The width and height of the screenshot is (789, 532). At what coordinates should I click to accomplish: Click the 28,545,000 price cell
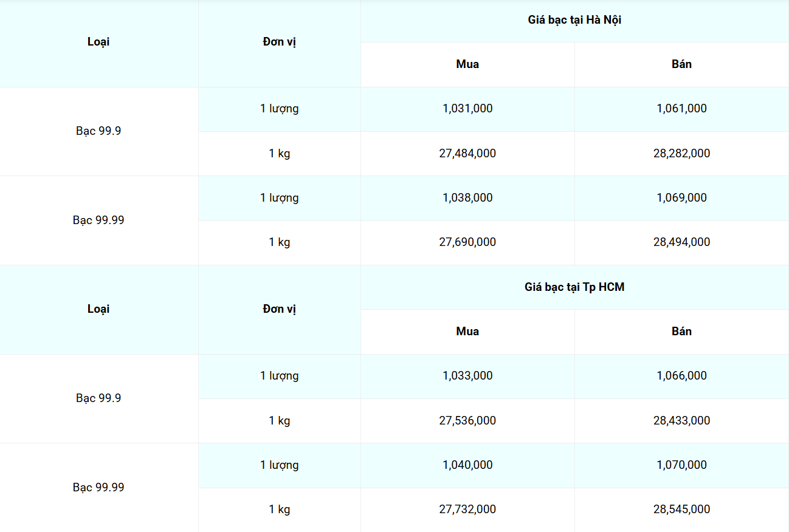tap(681, 509)
